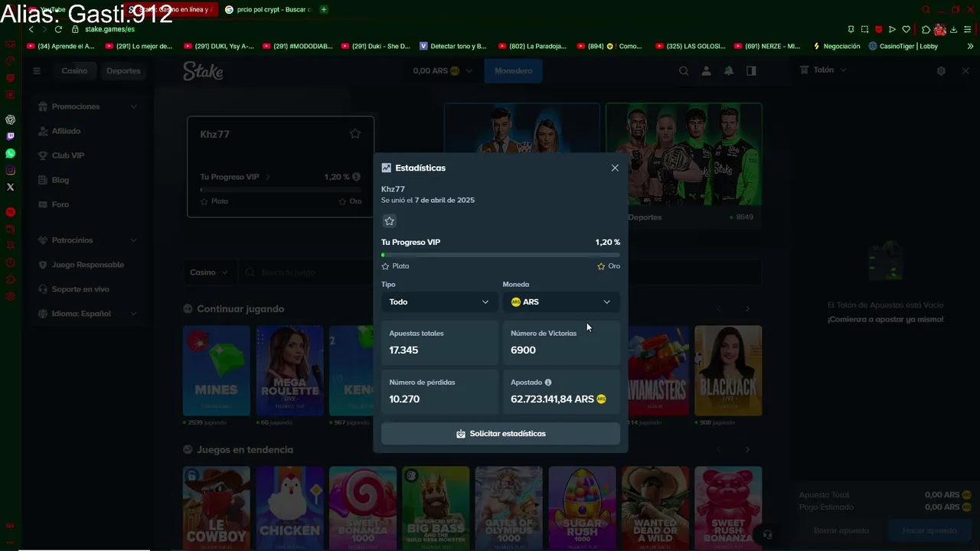The height and width of the screenshot is (551, 980).
Task: Open the Blackjack live game thumbnail
Action: pos(728,371)
